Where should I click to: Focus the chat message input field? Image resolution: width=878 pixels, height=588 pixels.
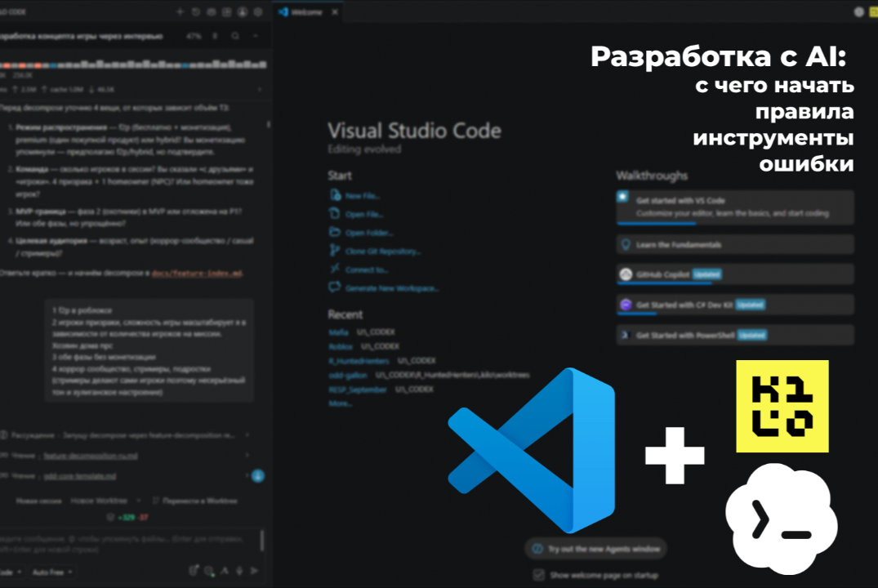[x=129, y=544]
